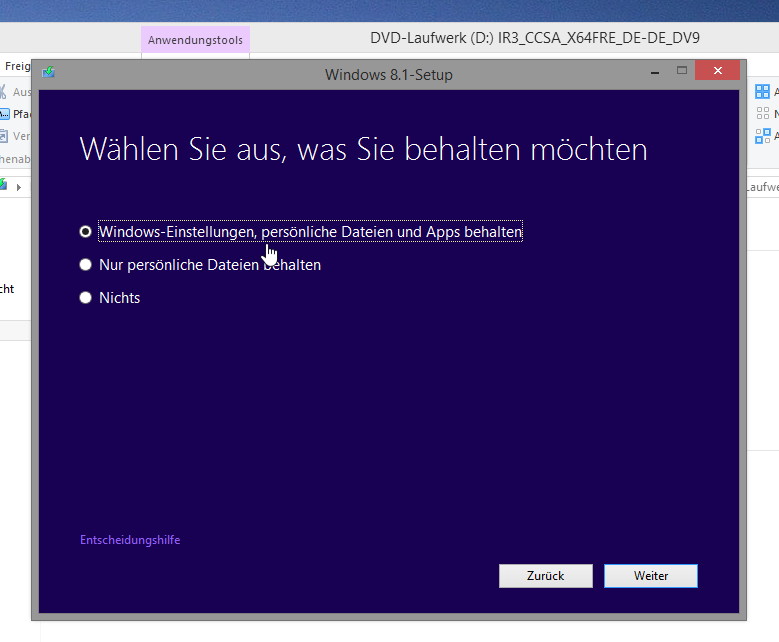
Task: Close the Windows 8.1-Setup dialog
Action: (717, 71)
